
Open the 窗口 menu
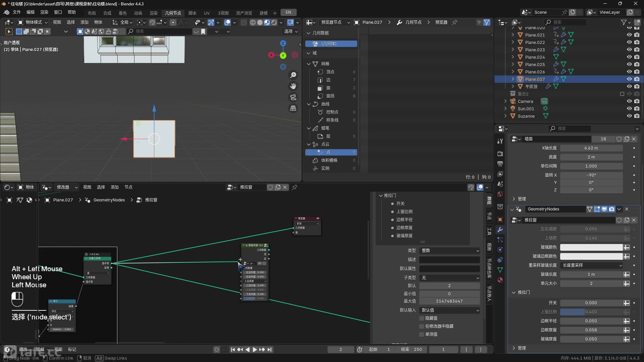point(58,12)
